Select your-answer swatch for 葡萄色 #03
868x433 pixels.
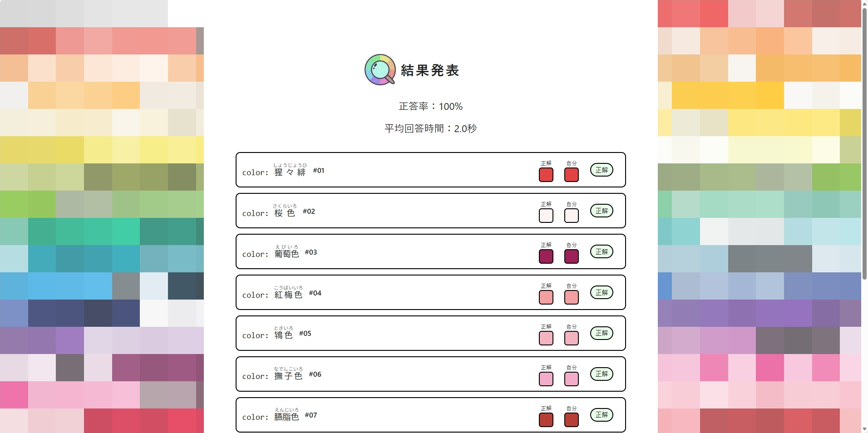571,256
